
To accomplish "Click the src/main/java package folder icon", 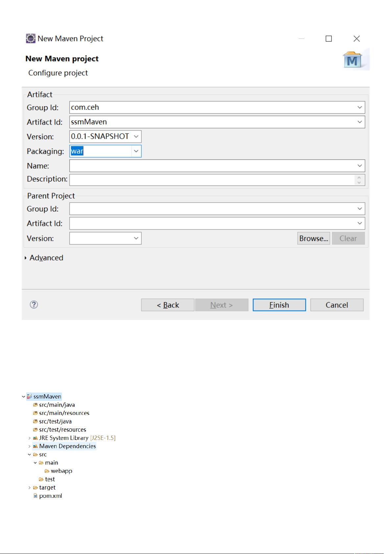I will [x=35, y=405].
